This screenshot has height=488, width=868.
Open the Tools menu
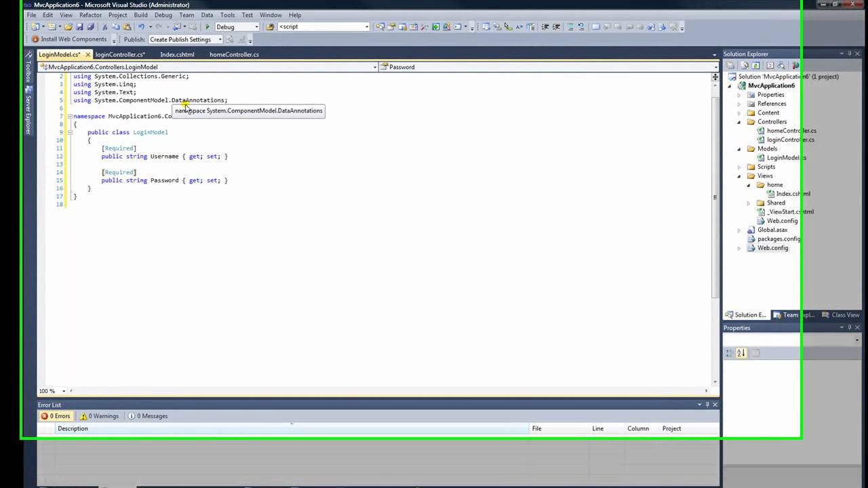click(x=227, y=15)
